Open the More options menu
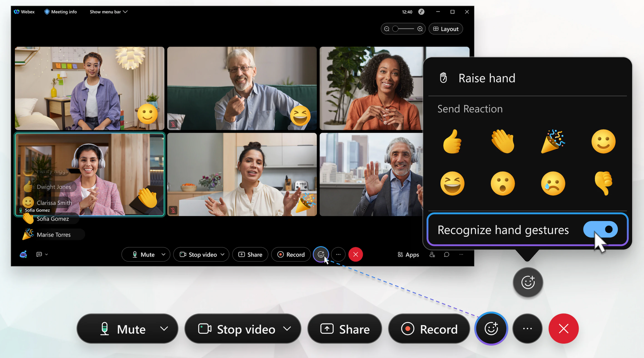This screenshot has width=644, height=358. pyautogui.click(x=338, y=254)
